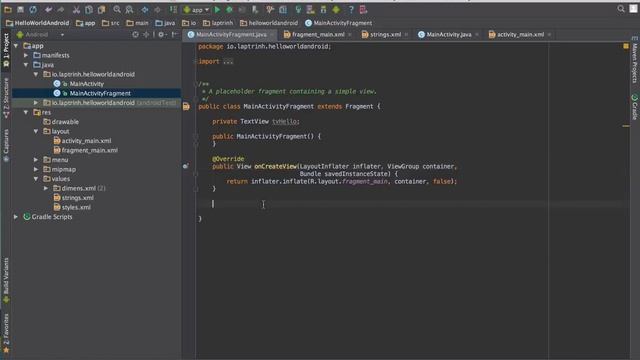Switch to the MainActivityFragment.java tab
Screen dimensions: 640x360
(230, 35)
